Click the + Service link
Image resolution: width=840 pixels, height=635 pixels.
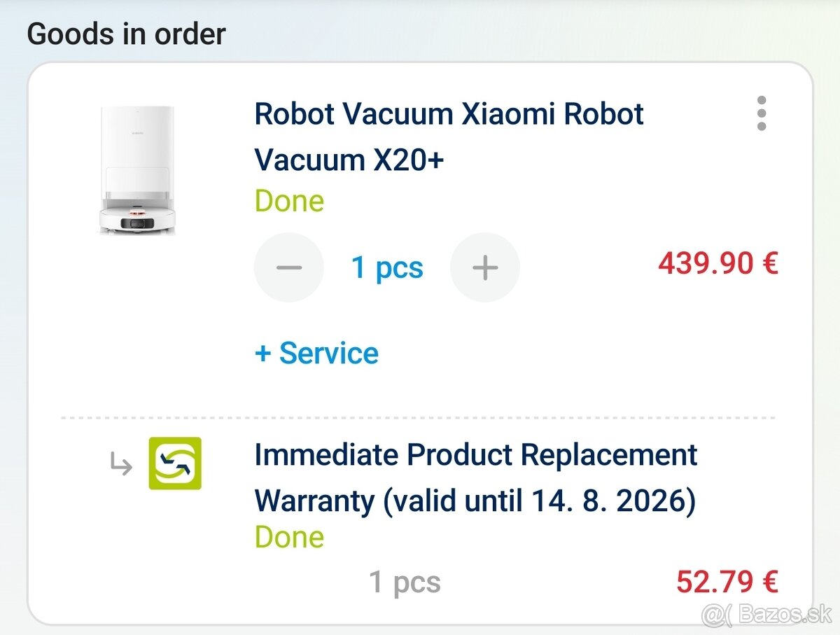pos(316,354)
